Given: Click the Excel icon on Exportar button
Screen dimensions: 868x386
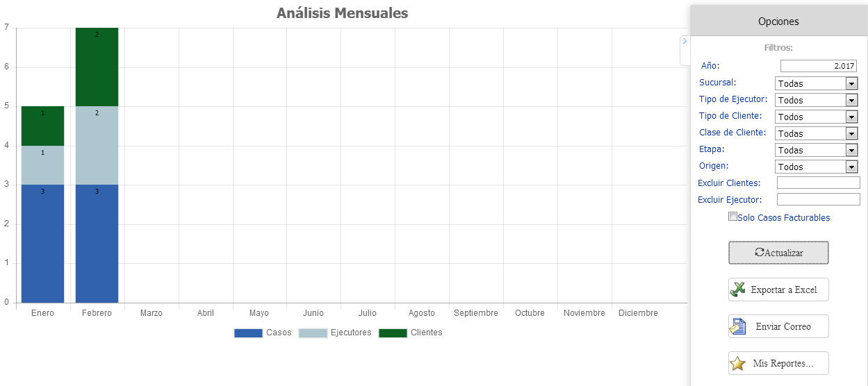Looking at the screenshot, I should pos(738,290).
